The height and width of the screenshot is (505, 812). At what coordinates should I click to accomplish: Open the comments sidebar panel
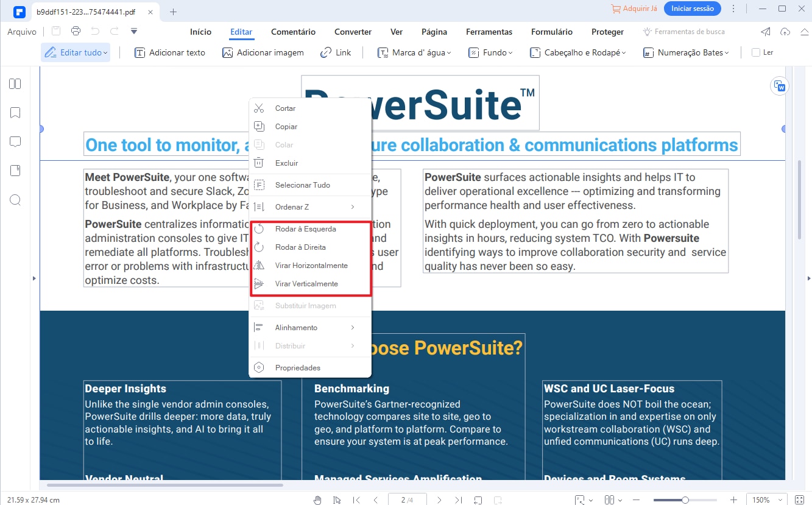click(x=15, y=141)
